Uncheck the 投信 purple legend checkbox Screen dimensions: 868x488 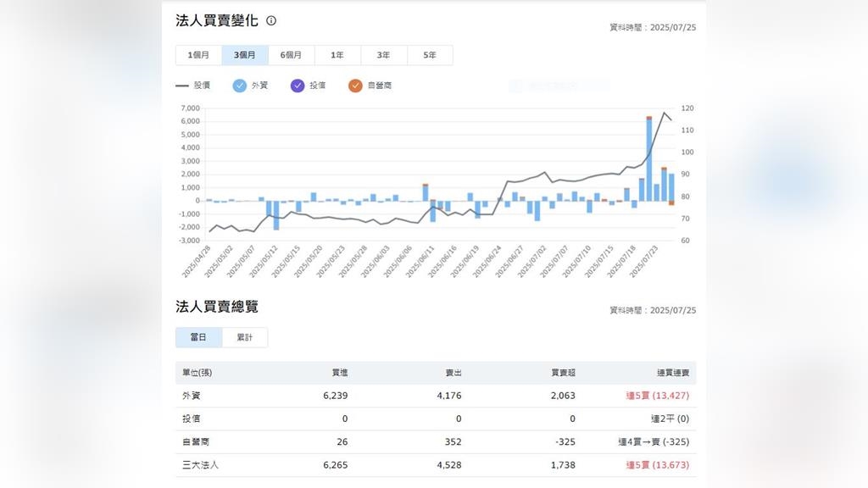[298, 86]
